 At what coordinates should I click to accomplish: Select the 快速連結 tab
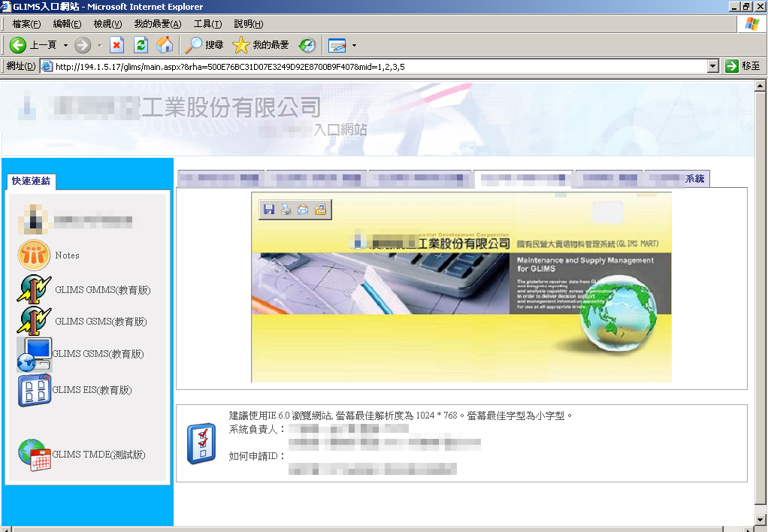tap(31, 181)
